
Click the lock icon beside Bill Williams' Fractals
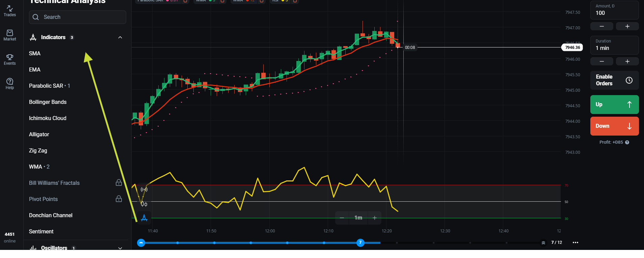tap(119, 183)
